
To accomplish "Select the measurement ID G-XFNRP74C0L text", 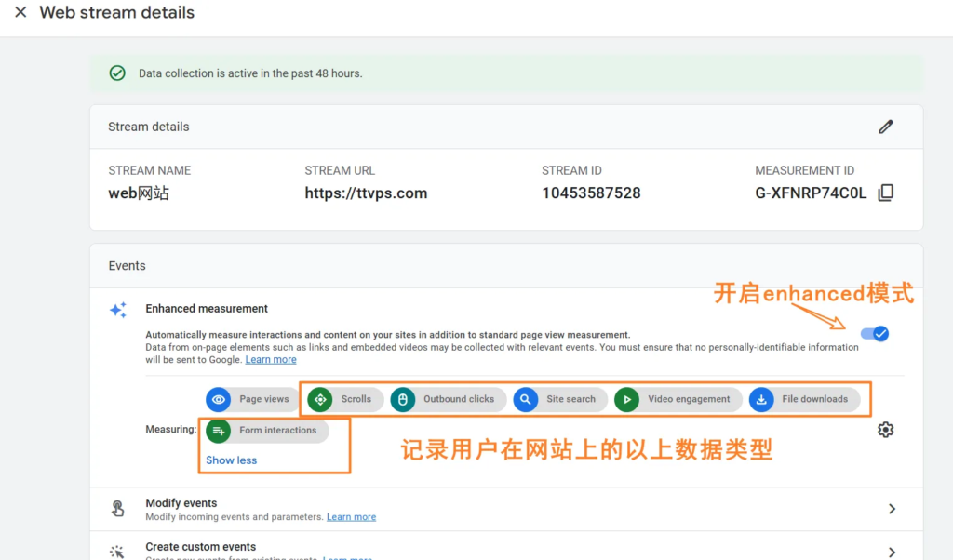I will click(811, 193).
